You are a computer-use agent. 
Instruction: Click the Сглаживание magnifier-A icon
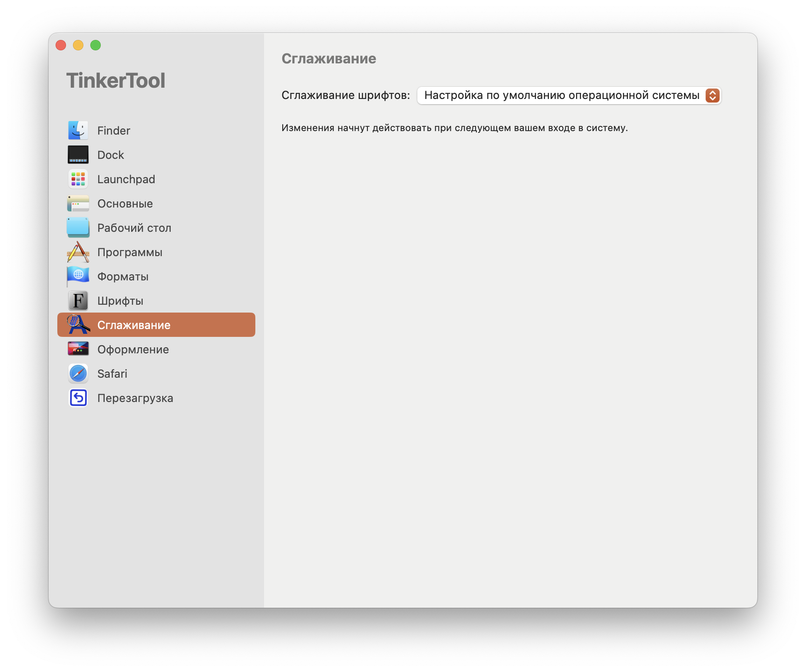coord(78,325)
